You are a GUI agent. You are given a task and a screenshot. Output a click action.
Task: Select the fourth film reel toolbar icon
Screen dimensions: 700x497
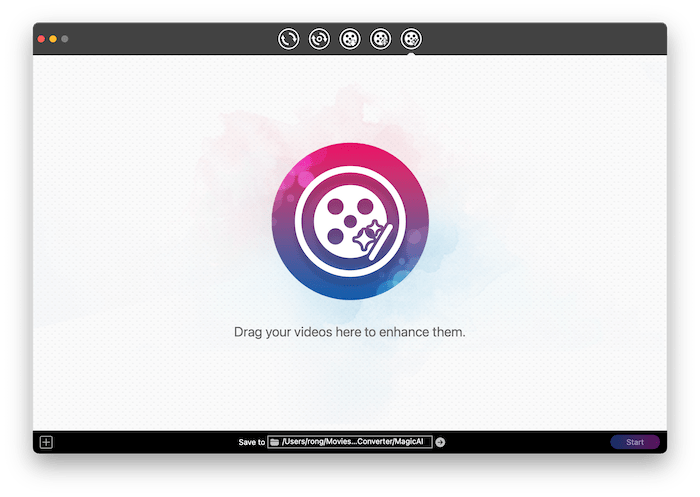coord(380,39)
